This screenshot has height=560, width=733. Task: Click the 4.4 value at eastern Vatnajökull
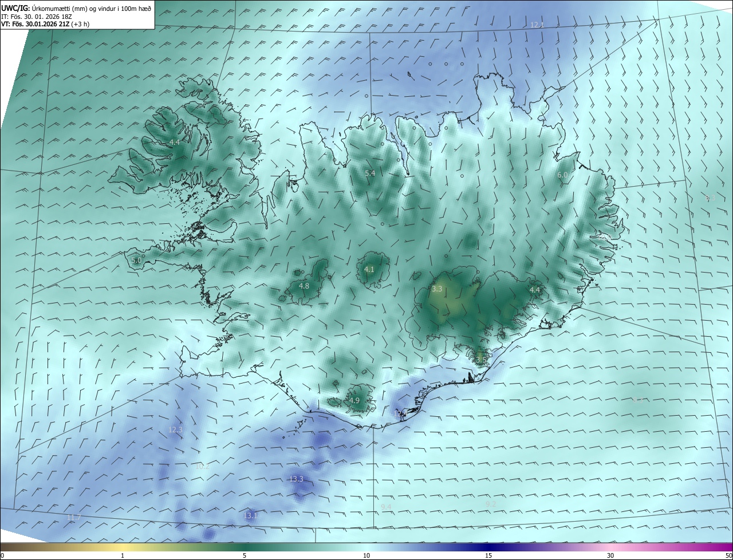click(x=535, y=290)
